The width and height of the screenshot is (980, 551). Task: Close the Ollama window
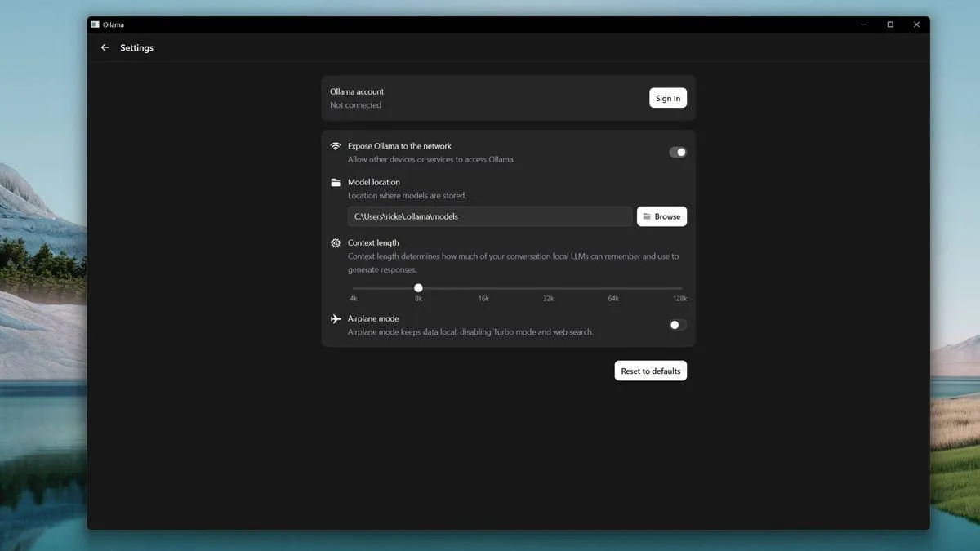(916, 24)
